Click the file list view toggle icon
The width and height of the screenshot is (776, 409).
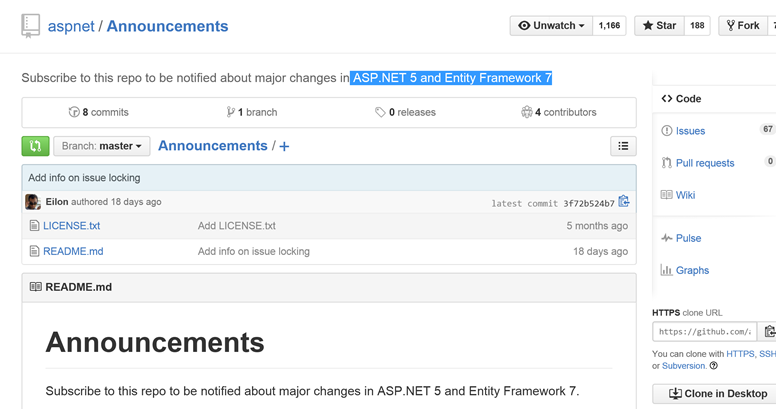coord(623,146)
